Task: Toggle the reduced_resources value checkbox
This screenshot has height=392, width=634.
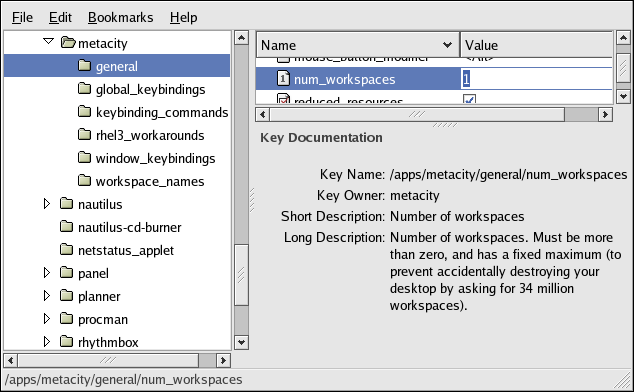Action: tap(469, 99)
